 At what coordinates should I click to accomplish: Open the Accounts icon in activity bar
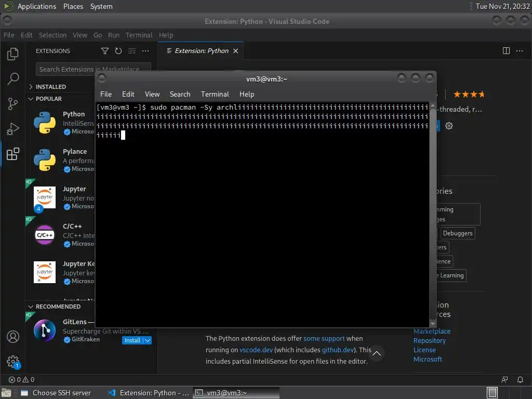click(x=13, y=337)
